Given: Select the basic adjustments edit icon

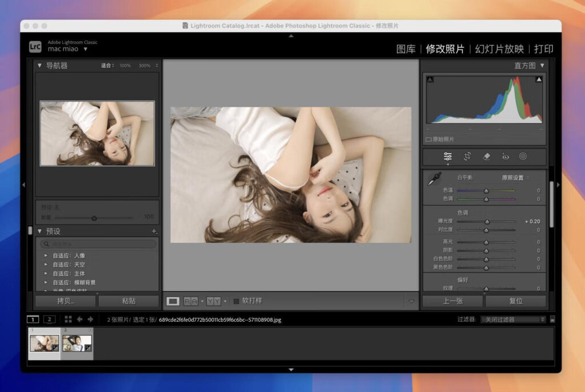Looking at the screenshot, I should (448, 156).
